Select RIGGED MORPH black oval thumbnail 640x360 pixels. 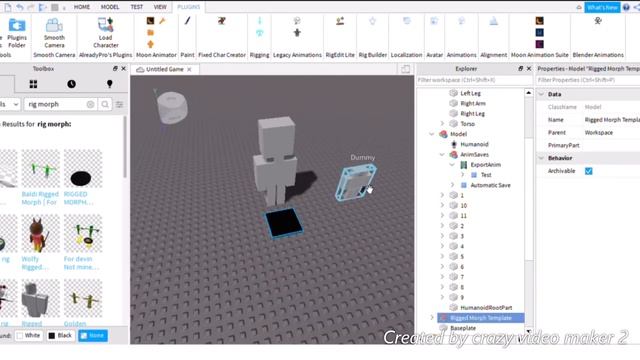point(83,168)
